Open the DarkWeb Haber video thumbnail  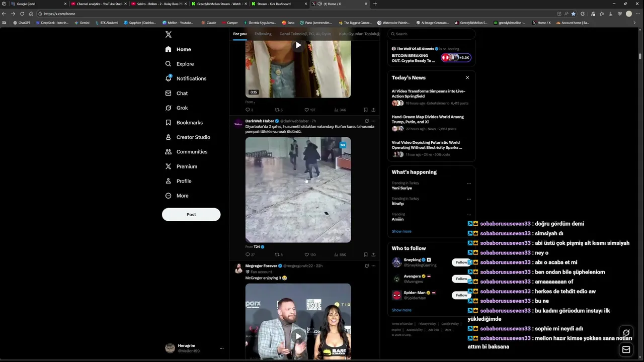[x=298, y=190]
